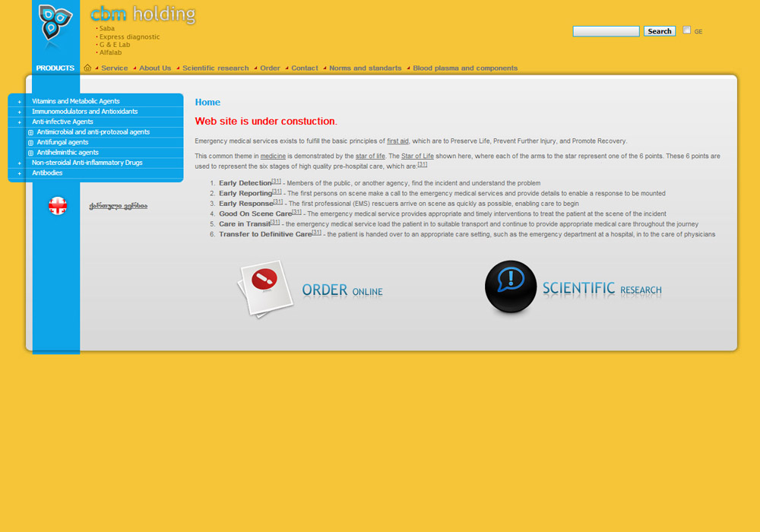Click the CBM Holding logo icon
The width and height of the screenshot is (760, 532).
click(56, 24)
